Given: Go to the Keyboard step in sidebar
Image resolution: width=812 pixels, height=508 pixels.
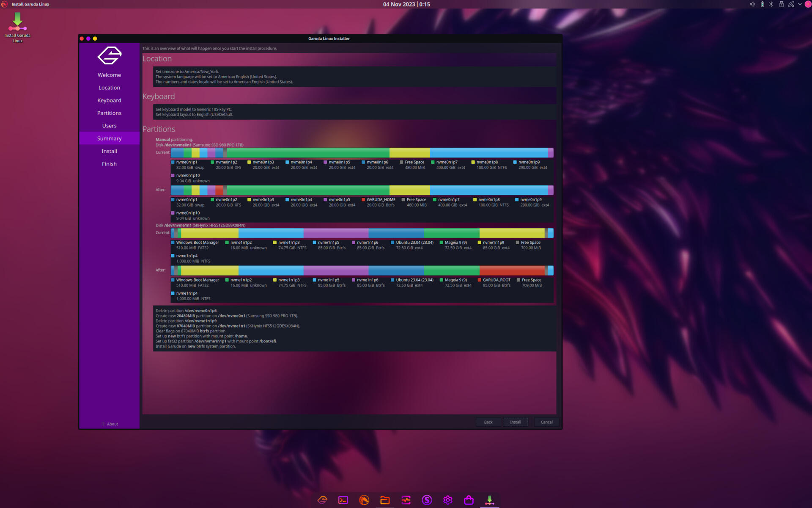Looking at the screenshot, I should pyautogui.click(x=109, y=100).
